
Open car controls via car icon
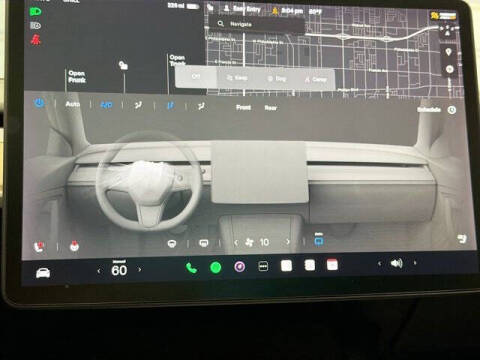click(43, 273)
